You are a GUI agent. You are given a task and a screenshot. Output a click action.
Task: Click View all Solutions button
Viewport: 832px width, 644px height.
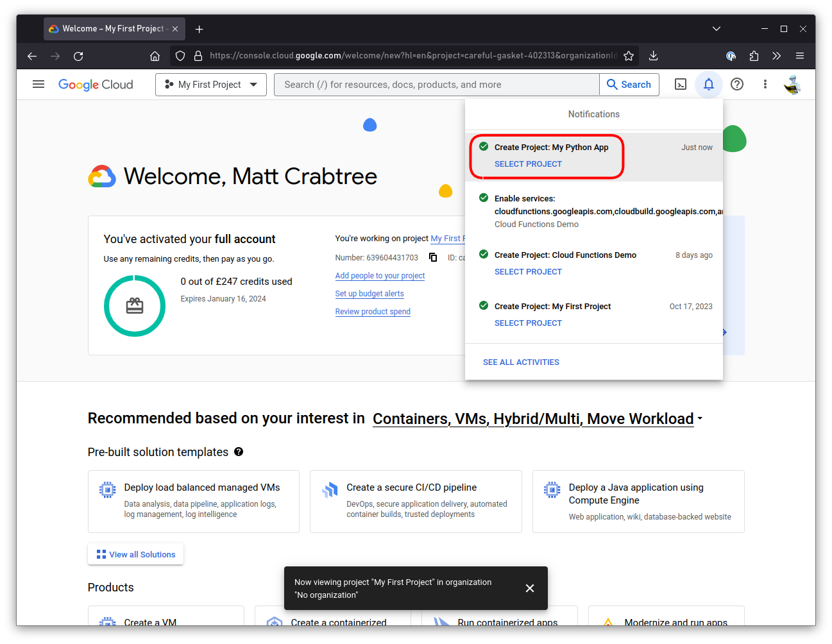(135, 554)
